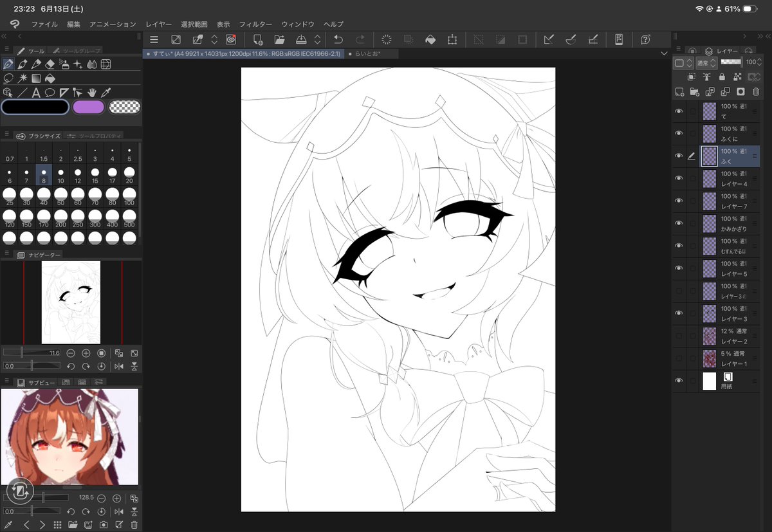The image size is (772, 532).
Task: Hide the レイヤー 4 layer
Action: (x=679, y=178)
